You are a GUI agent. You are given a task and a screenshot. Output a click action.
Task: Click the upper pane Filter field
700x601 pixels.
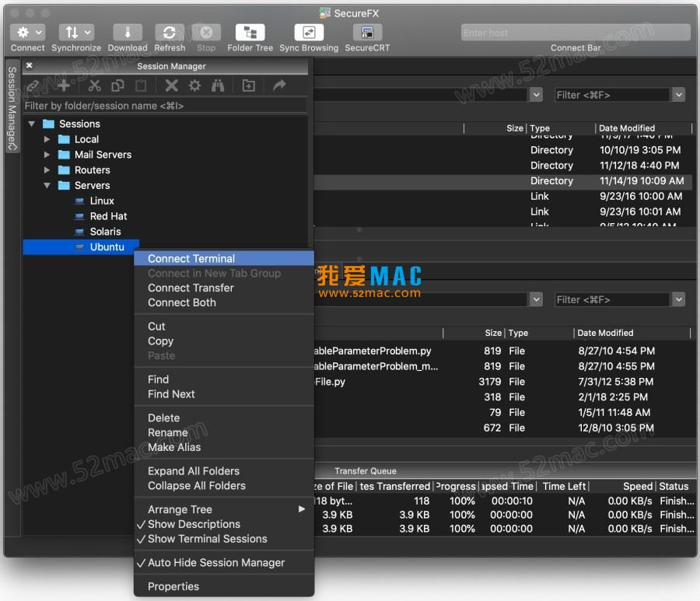point(613,95)
